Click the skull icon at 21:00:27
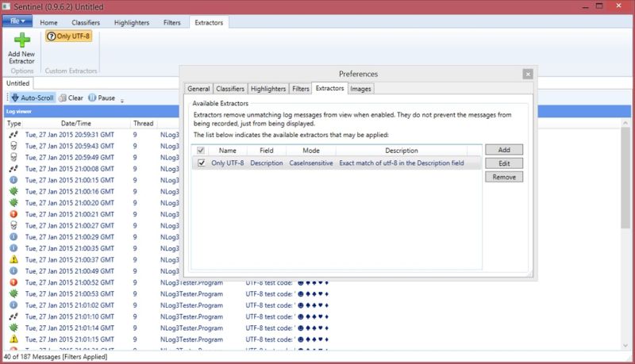This screenshot has width=635, height=364. click(x=13, y=225)
